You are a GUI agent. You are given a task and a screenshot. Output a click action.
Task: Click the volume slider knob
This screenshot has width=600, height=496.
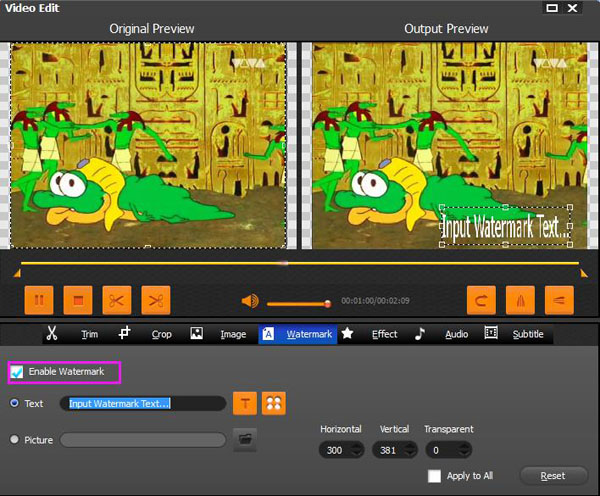pos(328,304)
